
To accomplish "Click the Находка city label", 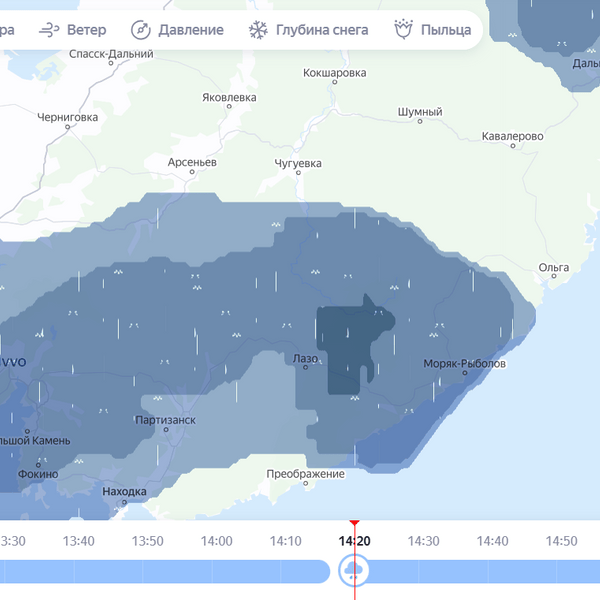I will [124, 492].
